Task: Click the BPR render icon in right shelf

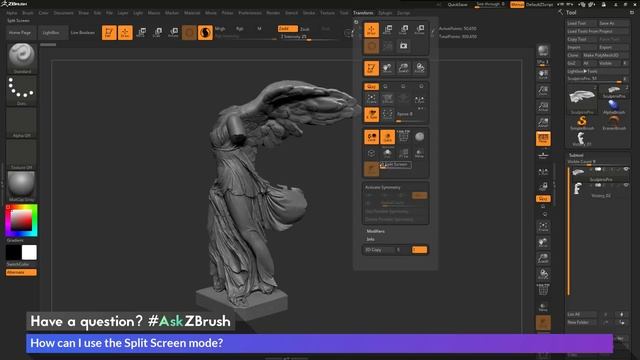Action: click(x=543, y=51)
